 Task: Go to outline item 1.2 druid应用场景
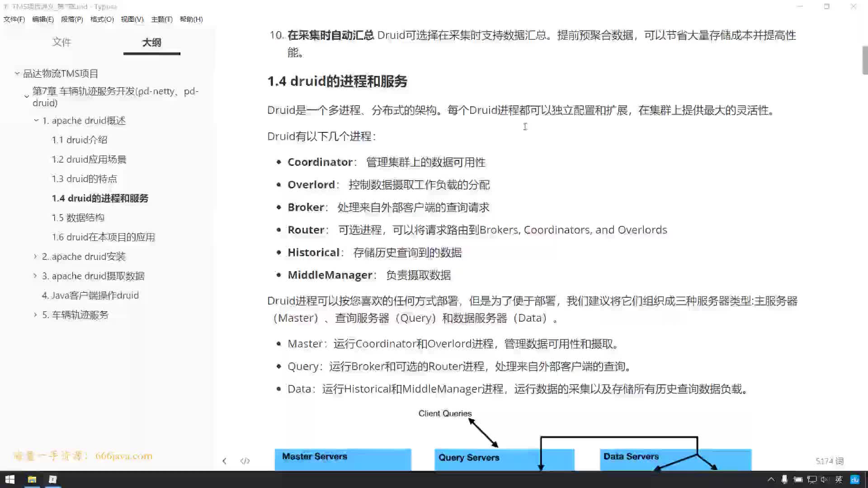89,160
